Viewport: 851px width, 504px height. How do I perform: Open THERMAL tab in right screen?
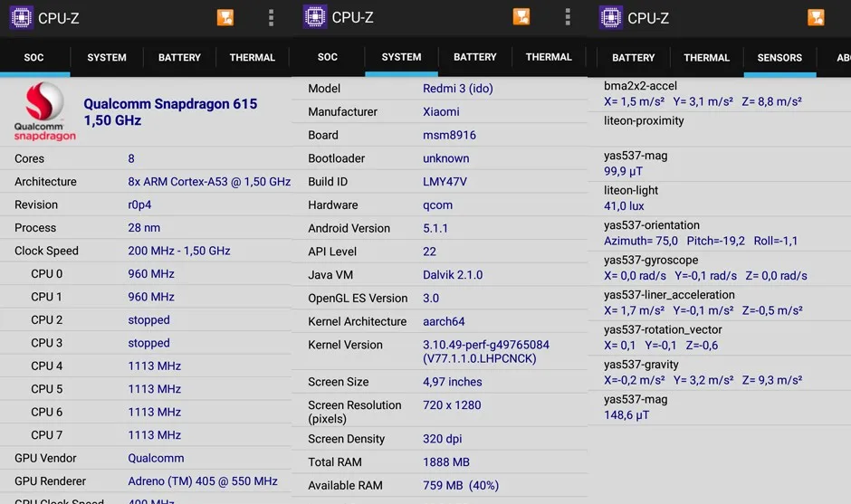[707, 58]
